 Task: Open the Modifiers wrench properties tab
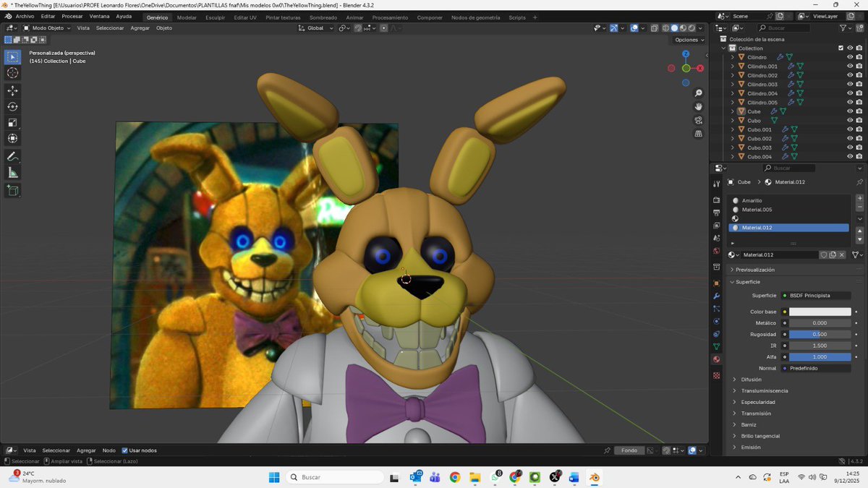pos(716,296)
